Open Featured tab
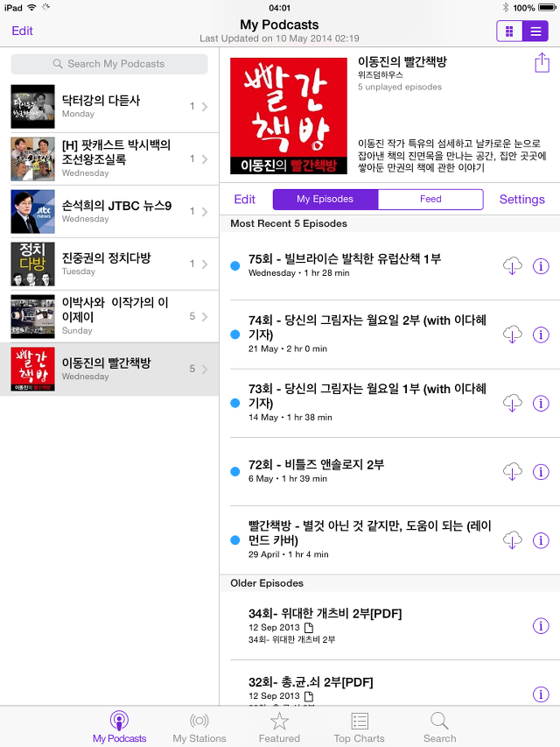The height and width of the screenshot is (747, 560). (x=279, y=727)
